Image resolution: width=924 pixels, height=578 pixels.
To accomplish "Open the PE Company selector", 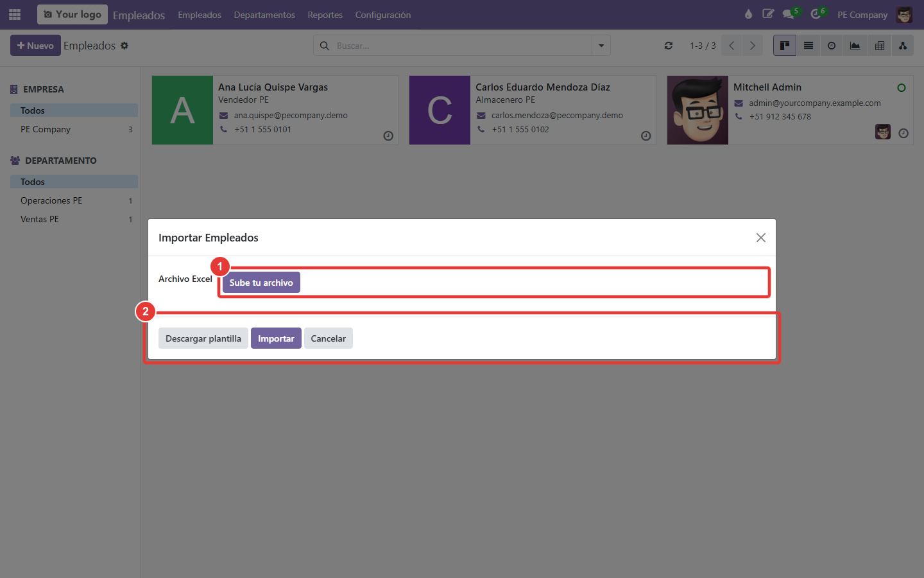I will [x=862, y=15].
